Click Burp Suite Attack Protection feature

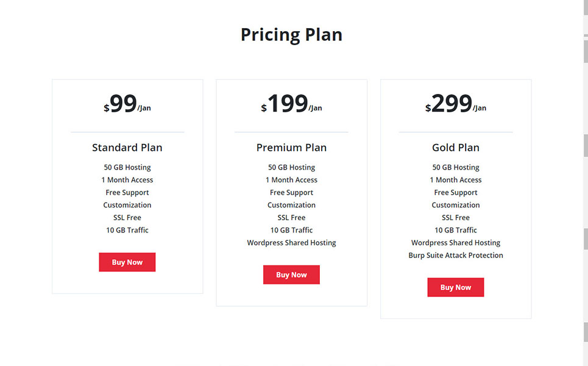(456, 255)
